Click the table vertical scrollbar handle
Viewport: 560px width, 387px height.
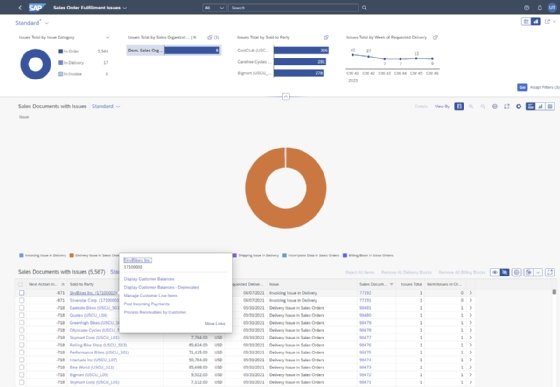[554, 292]
